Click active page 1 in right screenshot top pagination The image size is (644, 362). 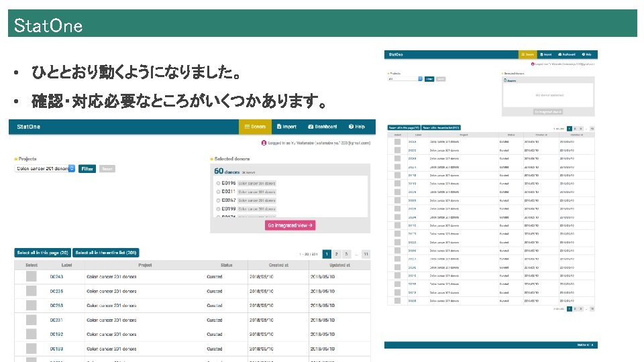pos(570,129)
